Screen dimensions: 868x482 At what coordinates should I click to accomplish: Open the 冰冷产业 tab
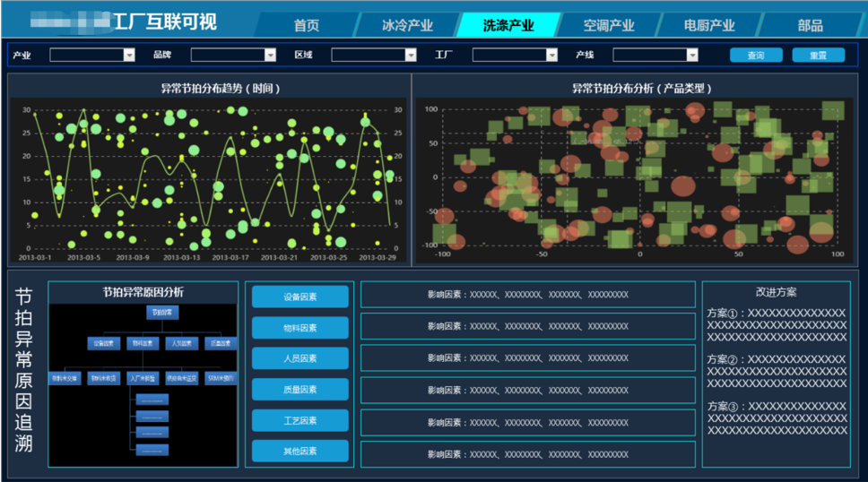408,25
